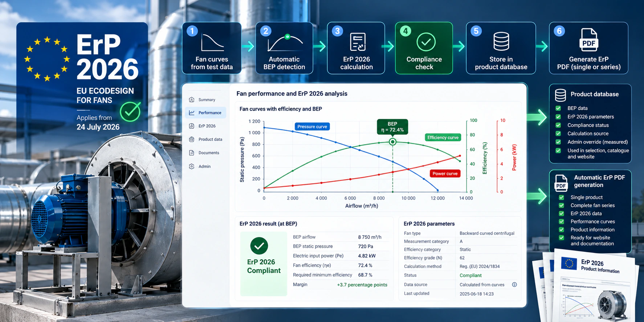Click the Summary home icon in sidebar

[x=192, y=99]
